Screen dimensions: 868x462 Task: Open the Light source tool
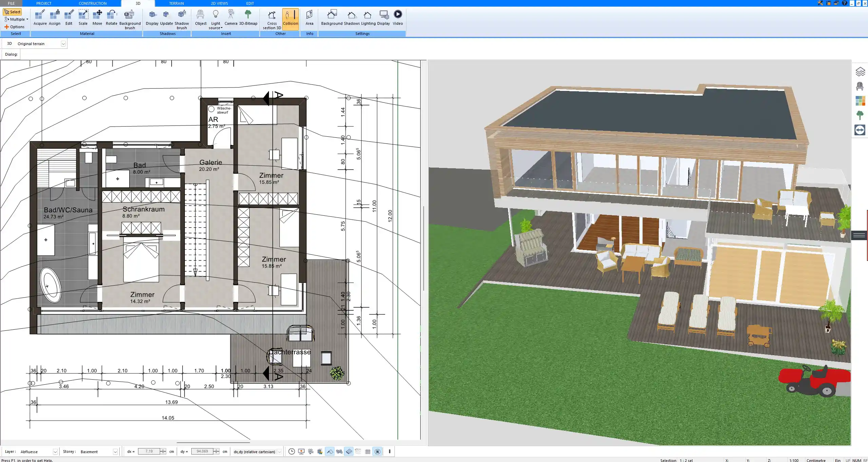(x=216, y=19)
